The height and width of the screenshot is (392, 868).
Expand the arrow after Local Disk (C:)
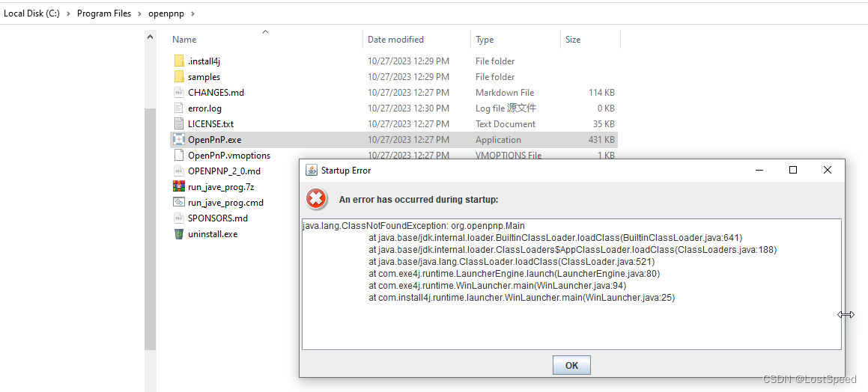(69, 13)
